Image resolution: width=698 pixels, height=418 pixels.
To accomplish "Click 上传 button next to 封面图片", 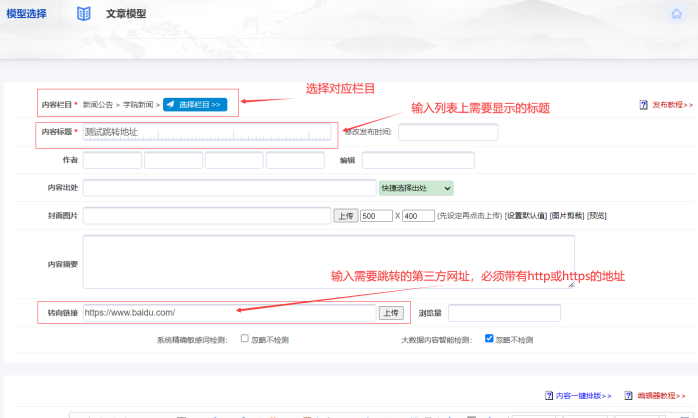I will (345, 215).
